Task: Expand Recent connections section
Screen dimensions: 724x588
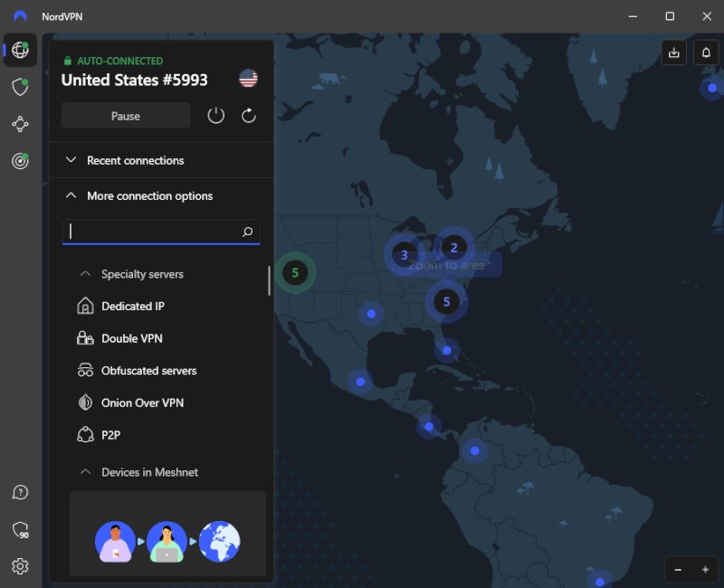Action: tap(161, 161)
